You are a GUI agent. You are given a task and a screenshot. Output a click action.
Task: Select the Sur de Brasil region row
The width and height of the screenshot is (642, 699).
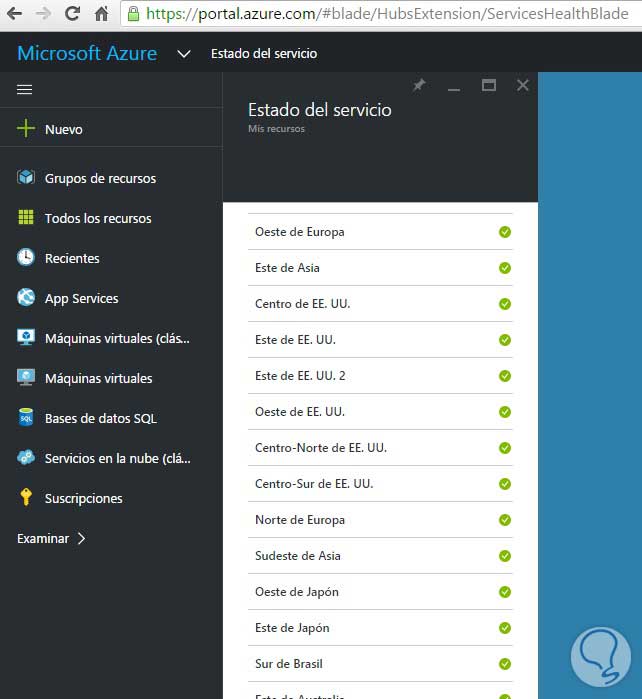tap(380, 664)
